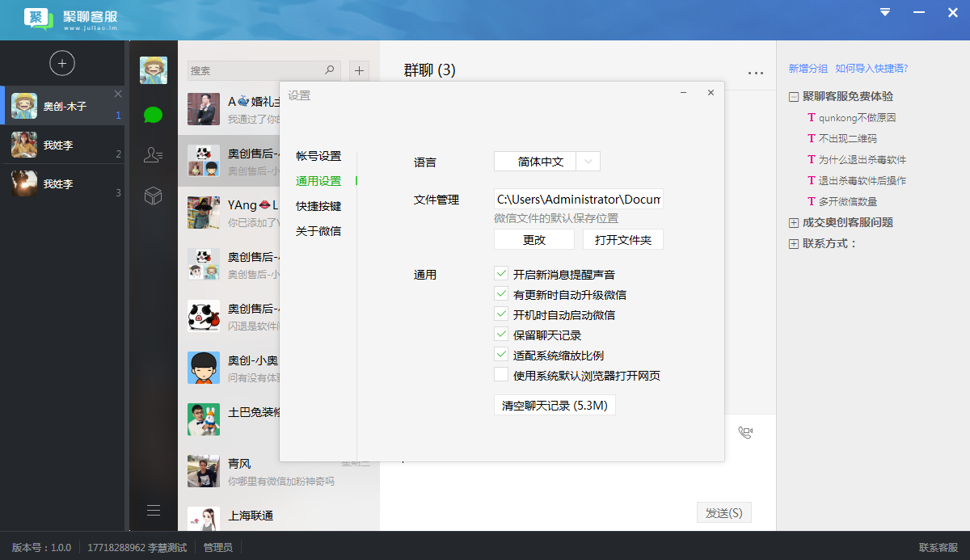The height and width of the screenshot is (560, 970).
Task: Toggle the 保留聊天记录 checkbox
Action: pos(501,335)
